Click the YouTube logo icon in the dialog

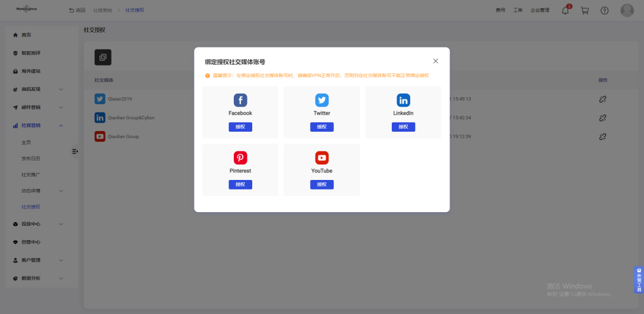click(321, 158)
